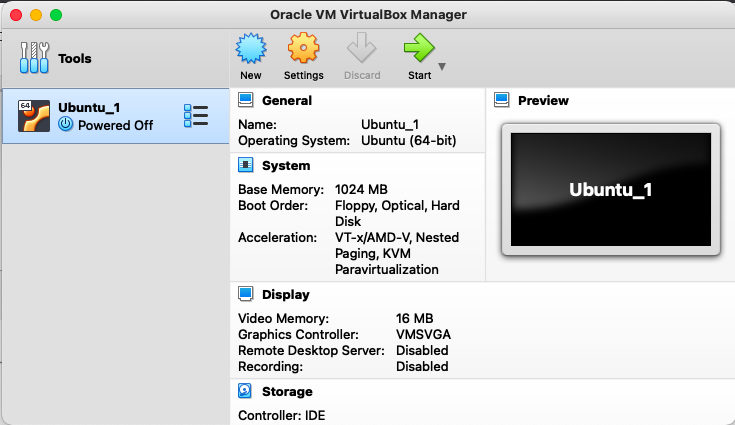The height and width of the screenshot is (425, 735).
Task: Open Settings with the gear icon
Action: pos(303,48)
